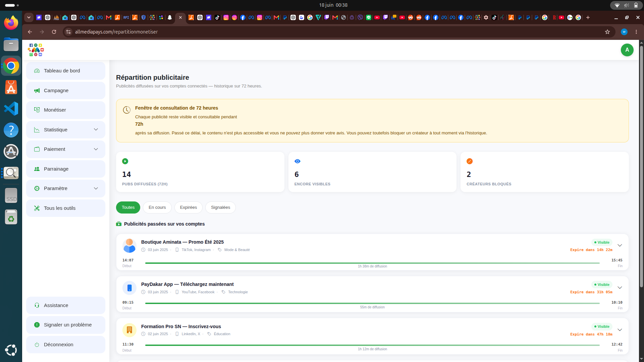This screenshot has width=644, height=362.
Task: Open the Trash from the dock
Action: coord(11,217)
